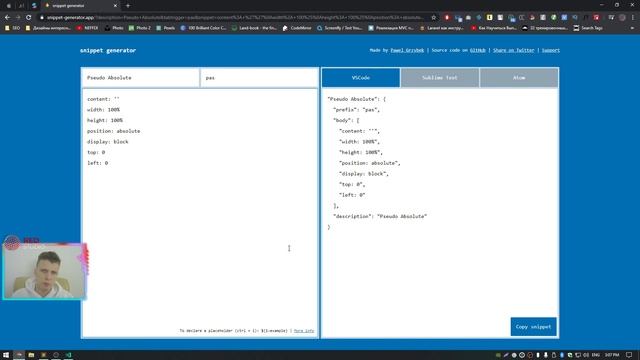The width and height of the screenshot is (640, 360).
Task: Open the Chrome three-dot menu
Action: pos(633,18)
